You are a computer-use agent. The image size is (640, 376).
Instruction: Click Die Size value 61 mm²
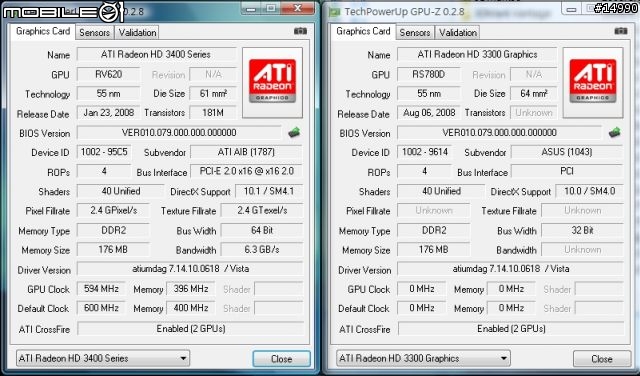(x=213, y=93)
